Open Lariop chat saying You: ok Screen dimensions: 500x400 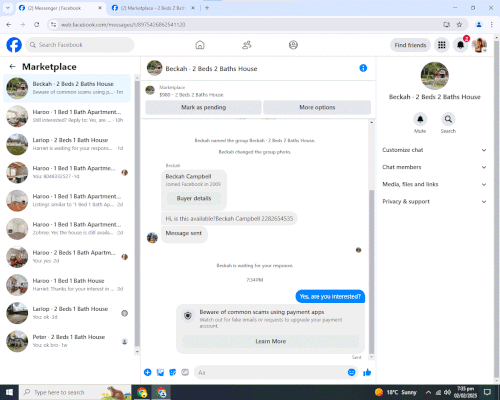coord(67,313)
